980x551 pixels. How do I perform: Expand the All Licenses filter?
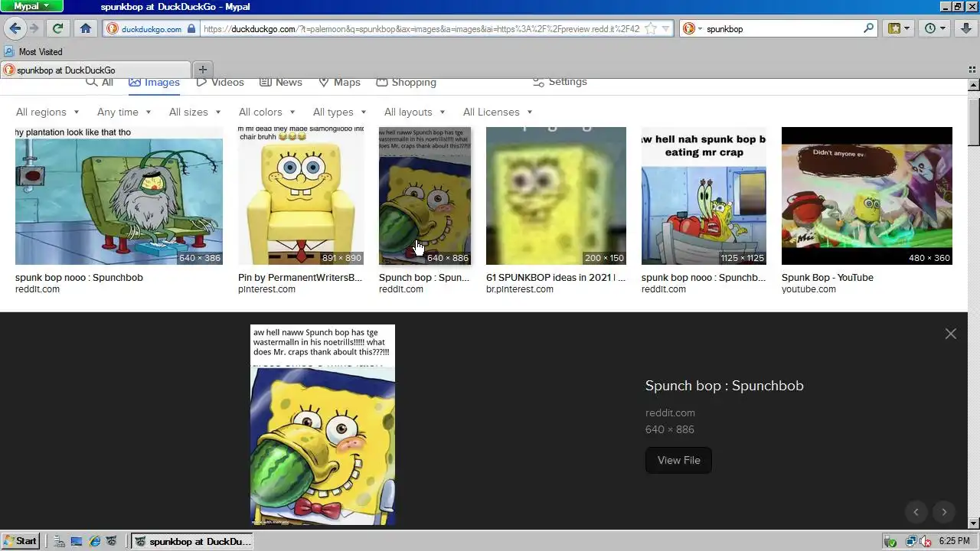pyautogui.click(x=497, y=112)
